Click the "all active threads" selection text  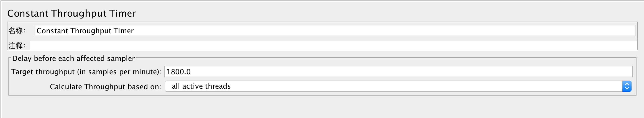[201, 86]
